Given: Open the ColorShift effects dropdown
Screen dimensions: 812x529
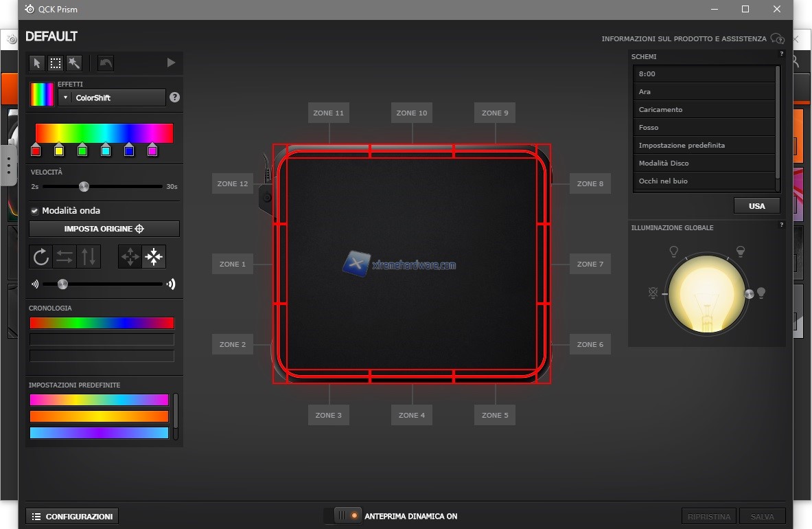Looking at the screenshot, I should (x=112, y=98).
